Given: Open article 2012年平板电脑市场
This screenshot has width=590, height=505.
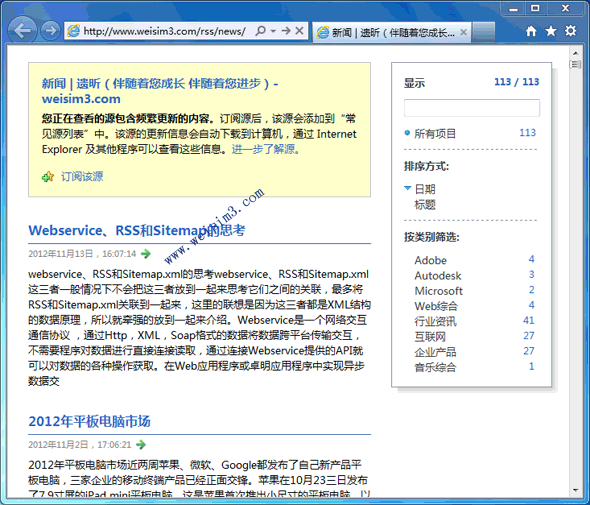Looking at the screenshot, I should (90, 421).
